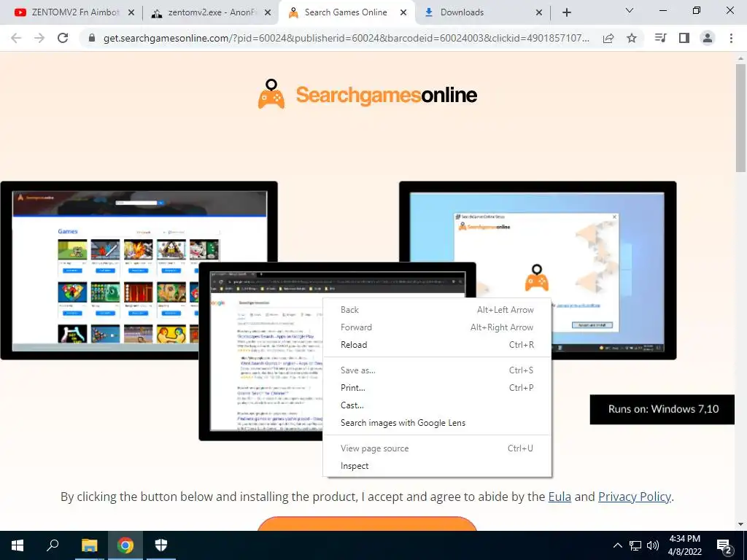Screen dimensions: 747x560
Task: Open the browser side panel icon
Action: (x=684, y=38)
